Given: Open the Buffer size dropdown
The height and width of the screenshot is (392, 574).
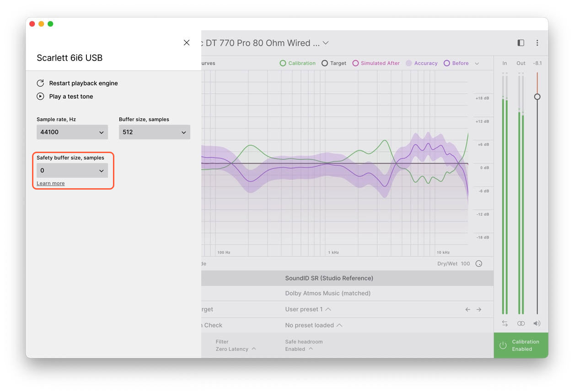Looking at the screenshot, I should click(x=155, y=132).
